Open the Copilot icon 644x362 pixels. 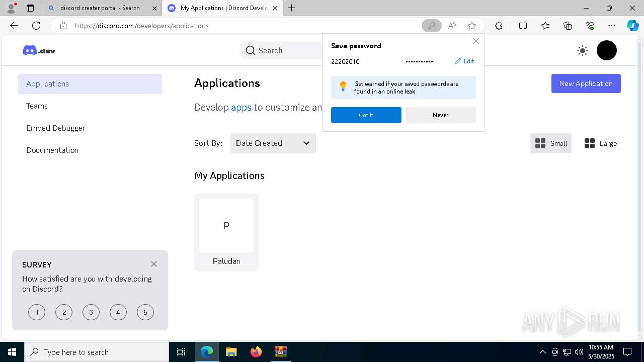pos(632,26)
